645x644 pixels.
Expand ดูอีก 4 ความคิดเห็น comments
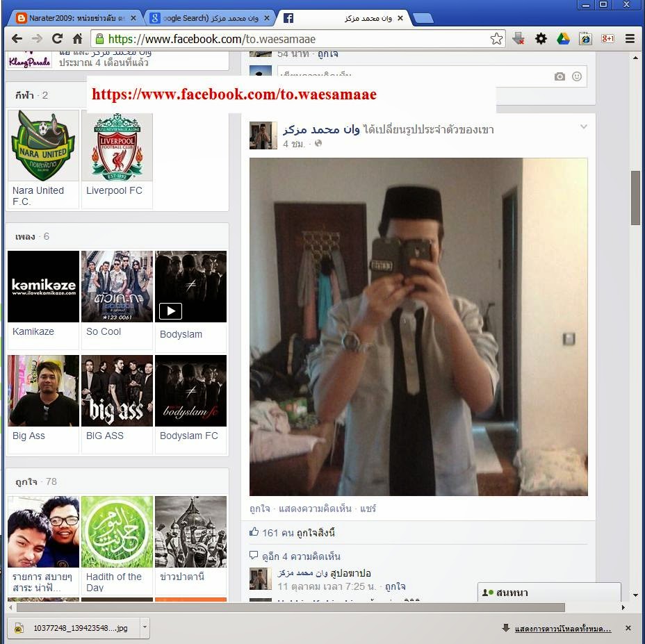pyautogui.click(x=301, y=556)
